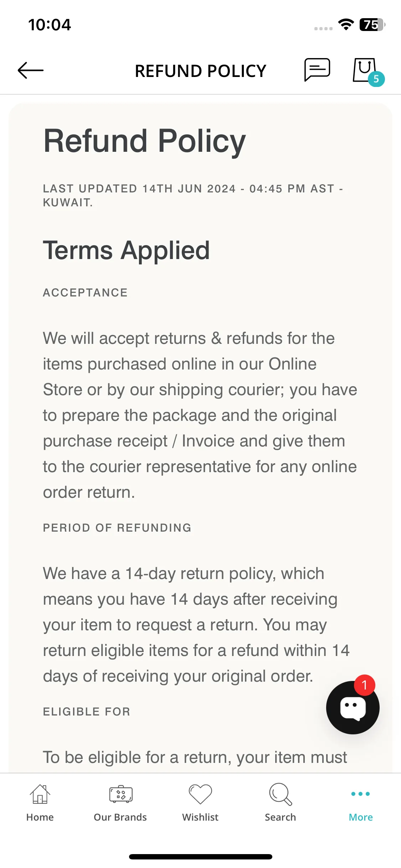
Task: Open the messages chat icon in header
Action: 317,70
